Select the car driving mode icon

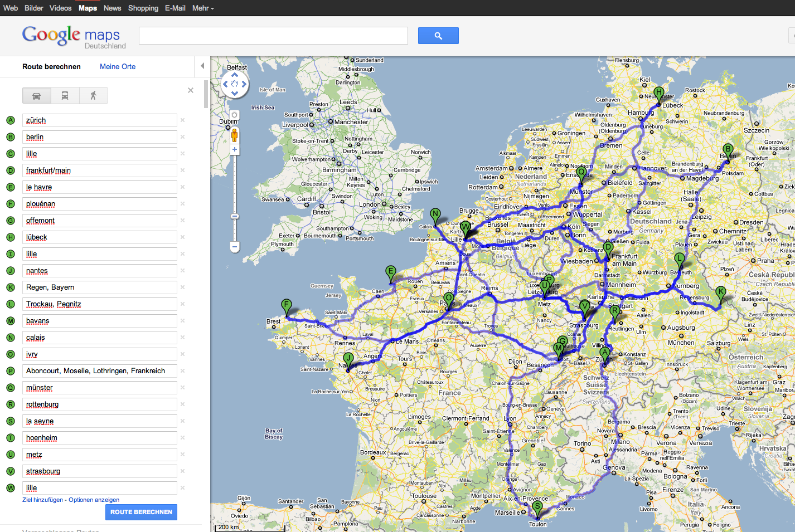tap(36, 96)
